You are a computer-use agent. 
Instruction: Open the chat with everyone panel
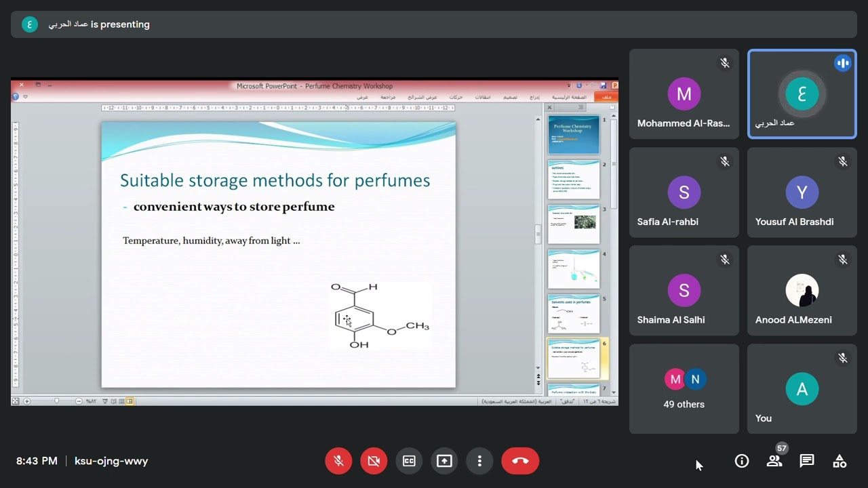point(807,461)
